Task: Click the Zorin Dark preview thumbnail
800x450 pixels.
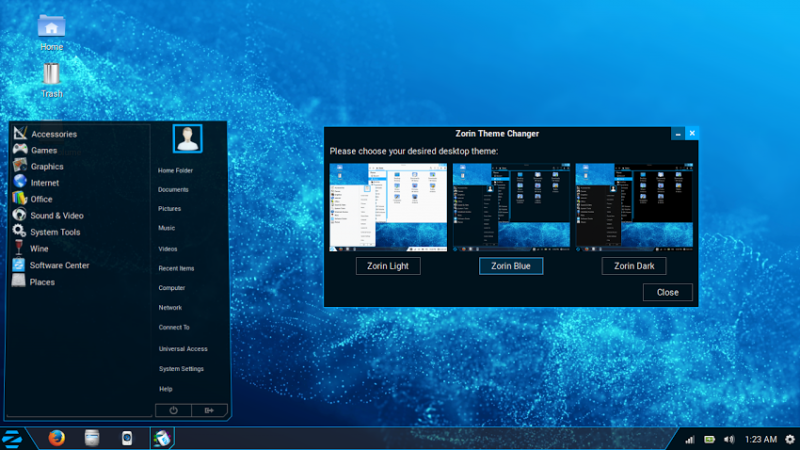Action: coord(634,207)
